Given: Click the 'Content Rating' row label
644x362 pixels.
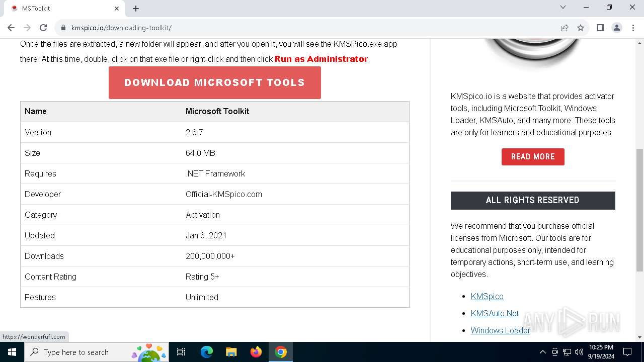Looking at the screenshot, I should click(x=50, y=277).
